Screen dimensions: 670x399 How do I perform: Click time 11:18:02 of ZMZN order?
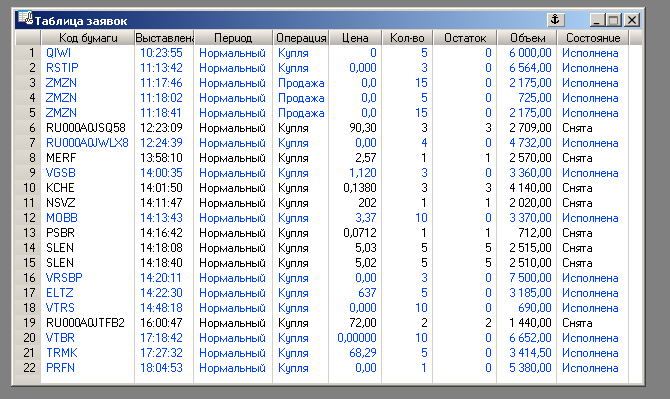[x=161, y=98]
